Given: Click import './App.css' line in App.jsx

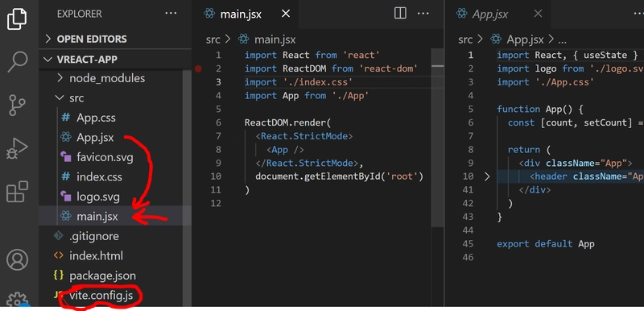Looking at the screenshot, I should 546,82.
